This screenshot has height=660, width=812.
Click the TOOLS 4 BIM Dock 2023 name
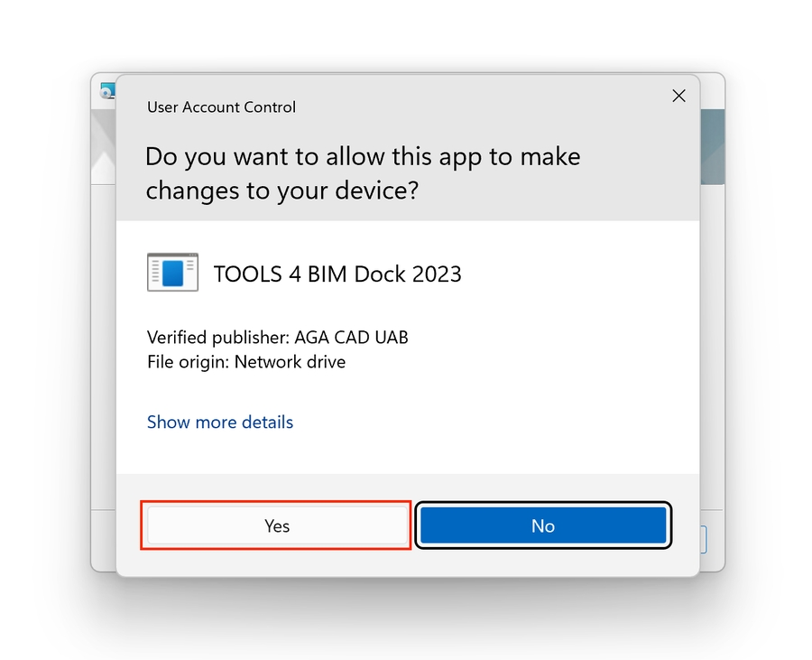(337, 274)
